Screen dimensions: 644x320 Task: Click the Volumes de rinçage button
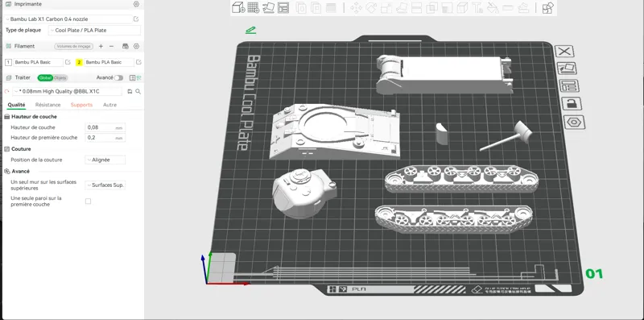[x=73, y=46]
